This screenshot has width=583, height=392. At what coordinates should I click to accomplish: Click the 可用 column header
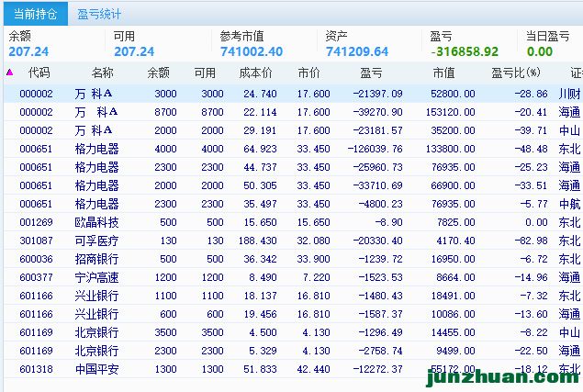(x=205, y=73)
